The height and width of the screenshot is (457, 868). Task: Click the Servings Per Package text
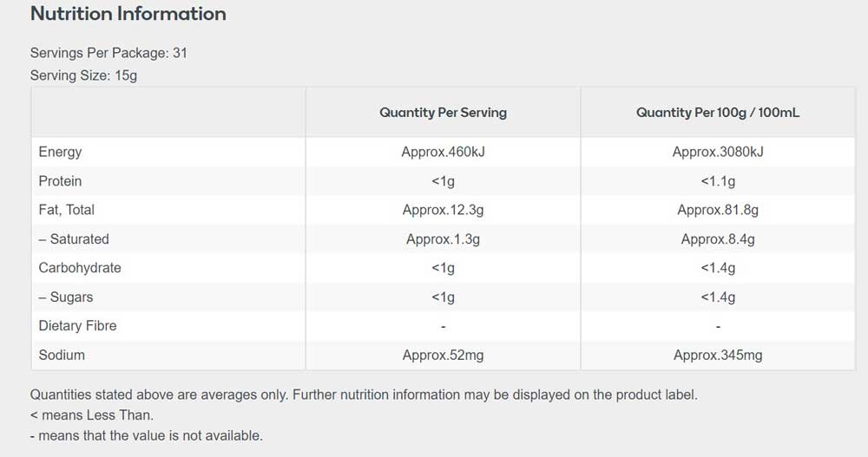[108, 53]
